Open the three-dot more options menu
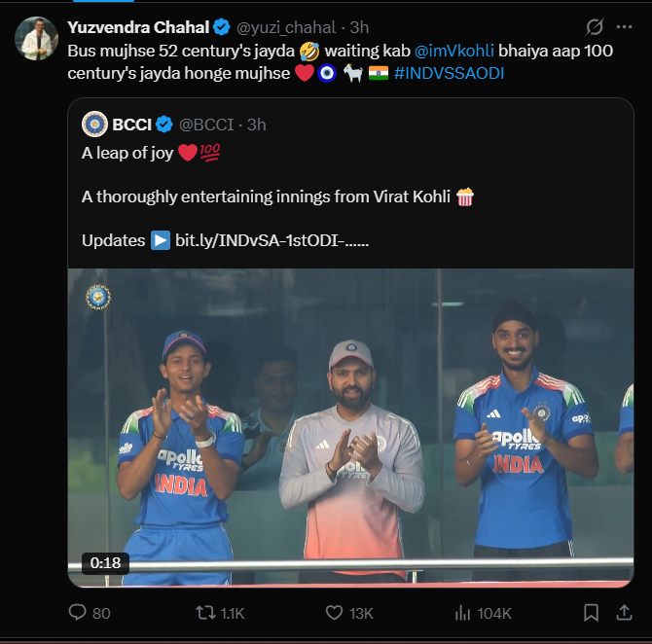 (625, 28)
